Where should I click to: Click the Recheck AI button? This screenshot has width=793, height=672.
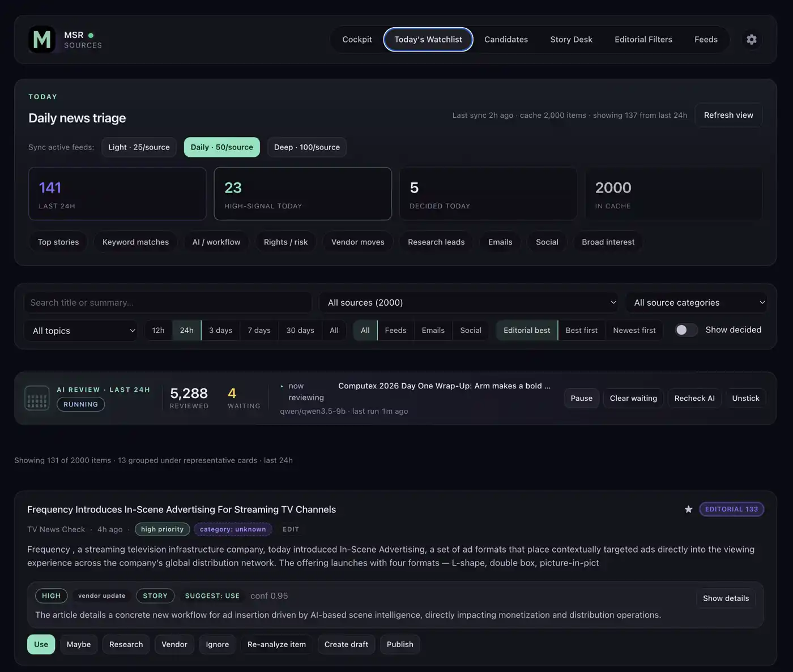[694, 398]
